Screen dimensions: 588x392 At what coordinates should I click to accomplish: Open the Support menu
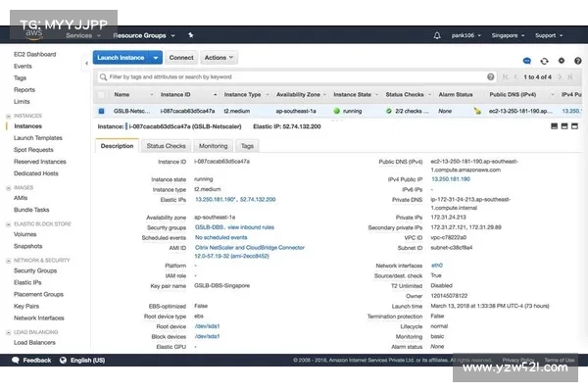click(549, 35)
